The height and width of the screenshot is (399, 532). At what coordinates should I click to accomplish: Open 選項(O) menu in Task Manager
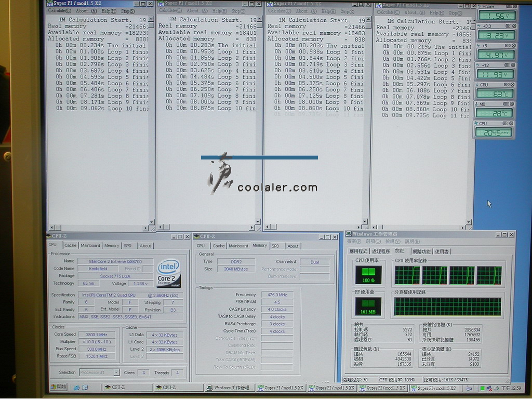[x=373, y=241]
